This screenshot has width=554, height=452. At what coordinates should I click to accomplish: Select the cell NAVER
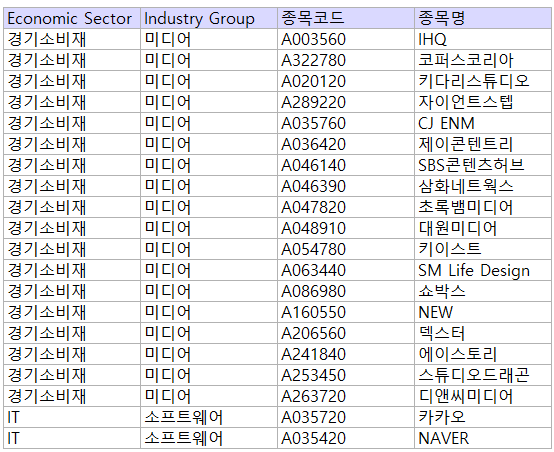pos(483,439)
